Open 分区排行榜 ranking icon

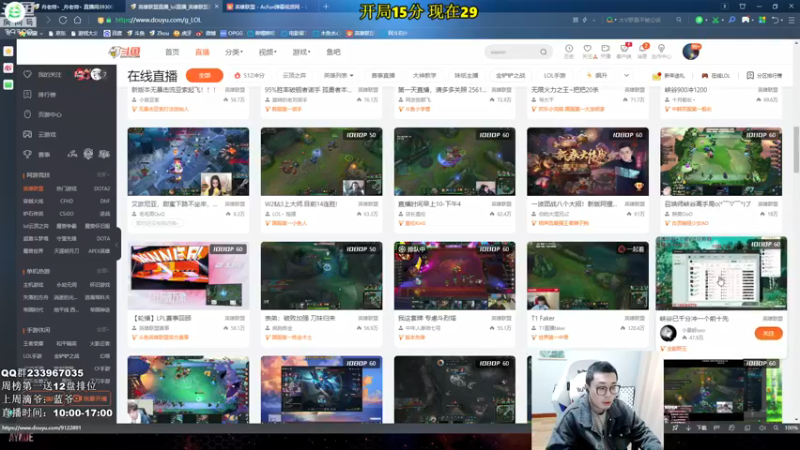coord(750,76)
